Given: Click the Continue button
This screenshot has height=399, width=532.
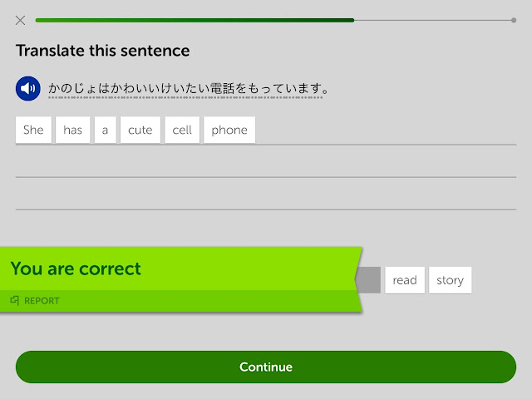Looking at the screenshot, I should tap(266, 367).
